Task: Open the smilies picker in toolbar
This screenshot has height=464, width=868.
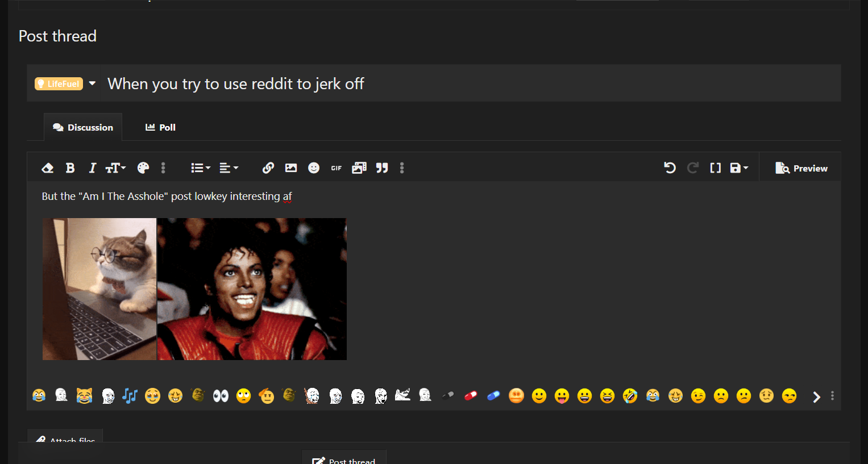Action: pyautogui.click(x=314, y=168)
